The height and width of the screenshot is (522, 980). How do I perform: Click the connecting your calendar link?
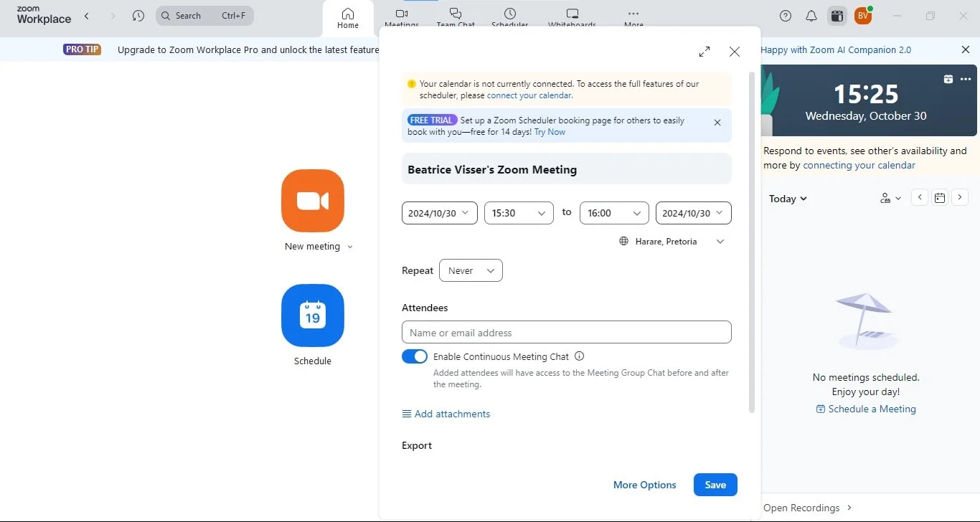pyautogui.click(x=859, y=165)
